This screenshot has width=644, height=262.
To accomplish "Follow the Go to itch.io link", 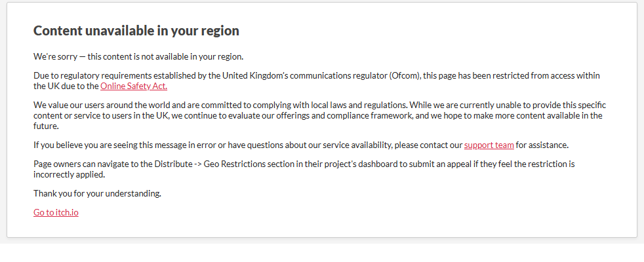I will coord(56,212).
